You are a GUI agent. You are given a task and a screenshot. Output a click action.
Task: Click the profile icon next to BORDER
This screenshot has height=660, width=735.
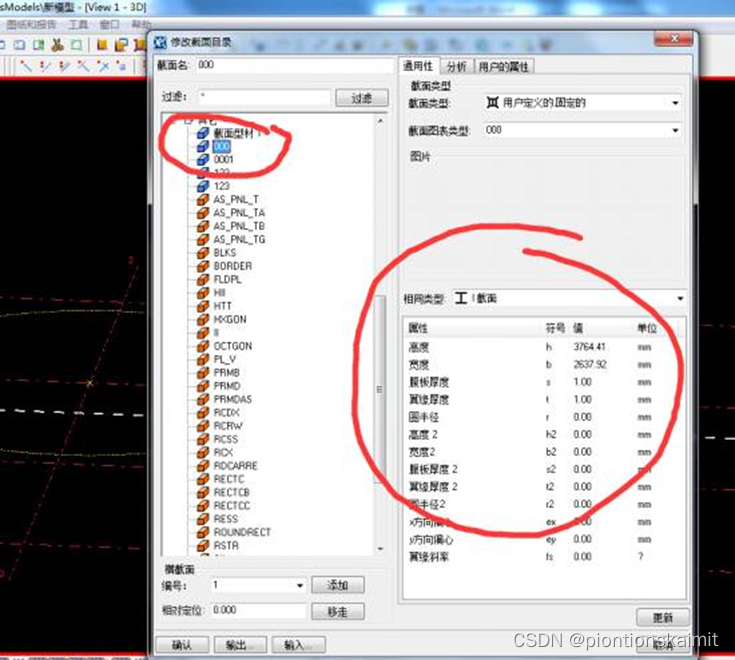[202, 266]
